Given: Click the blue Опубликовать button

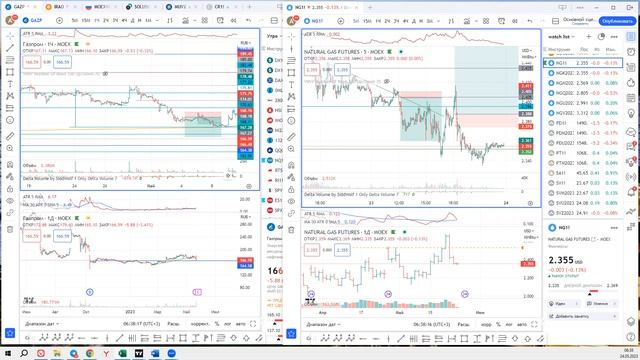Looking at the screenshot, I should tap(617, 21).
